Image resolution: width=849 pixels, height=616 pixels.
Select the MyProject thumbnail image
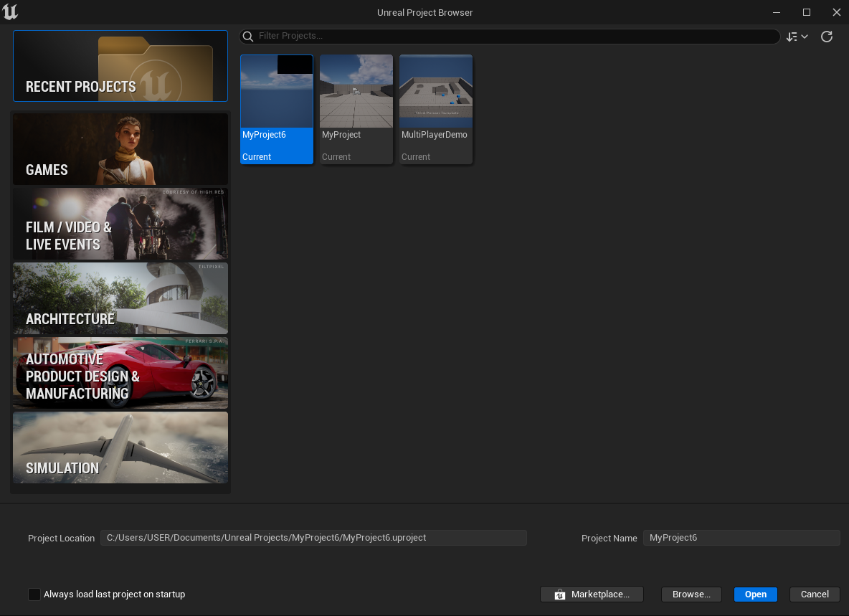coord(356,91)
